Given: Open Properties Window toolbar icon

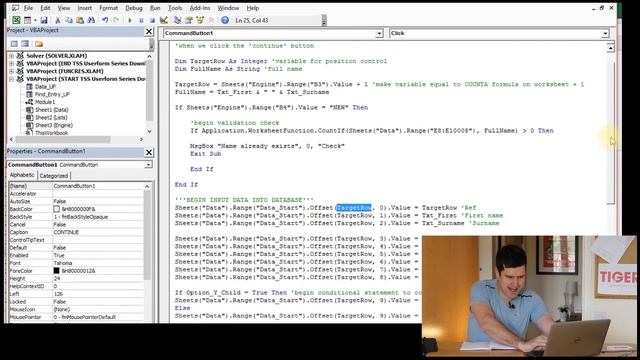Looking at the screenshot, I should 189,20.
